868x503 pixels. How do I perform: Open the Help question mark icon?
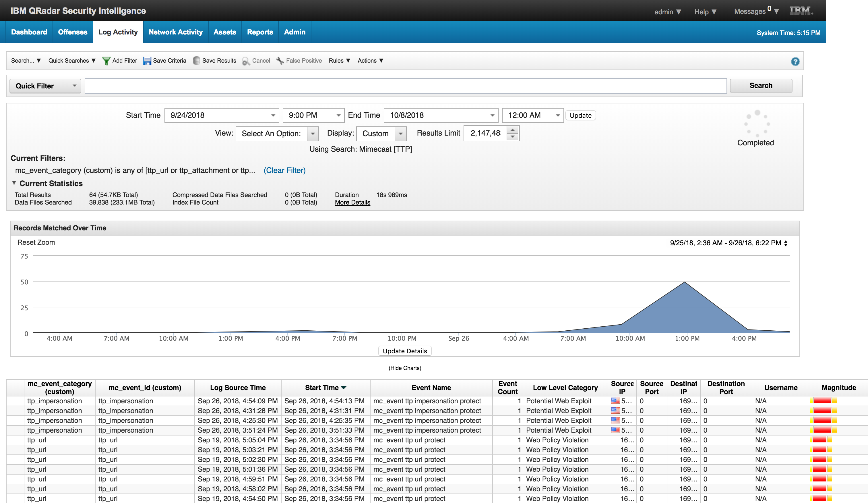click(795, 61)
